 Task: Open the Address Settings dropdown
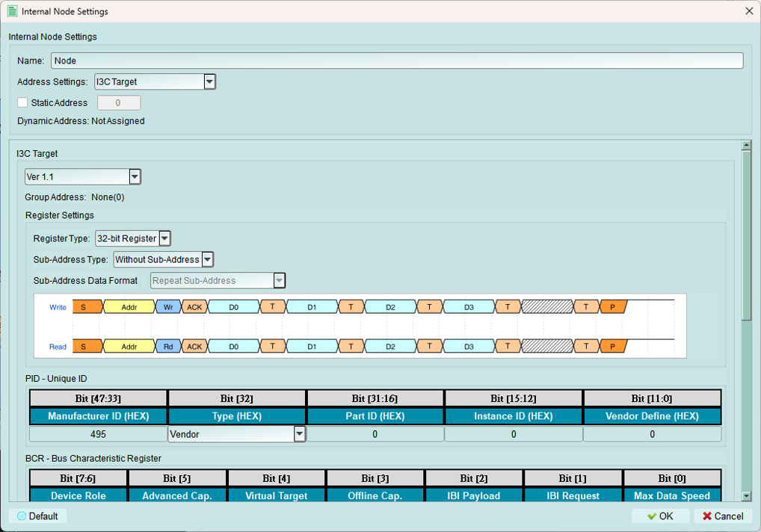[209, 81]
